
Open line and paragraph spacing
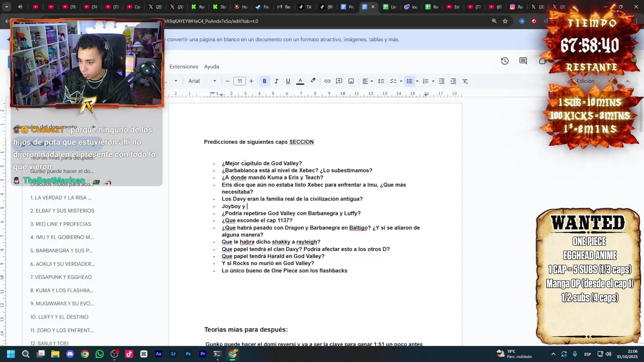tap(381, 81)
